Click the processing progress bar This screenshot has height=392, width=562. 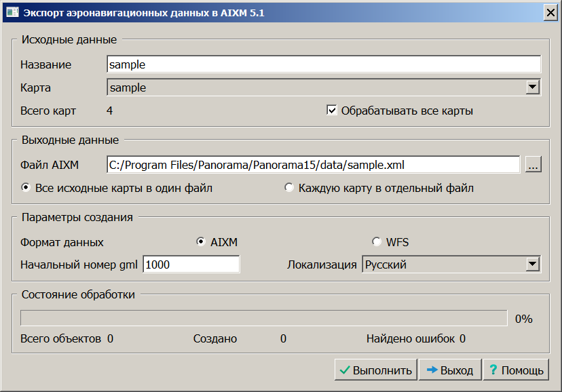pos(263,318)
